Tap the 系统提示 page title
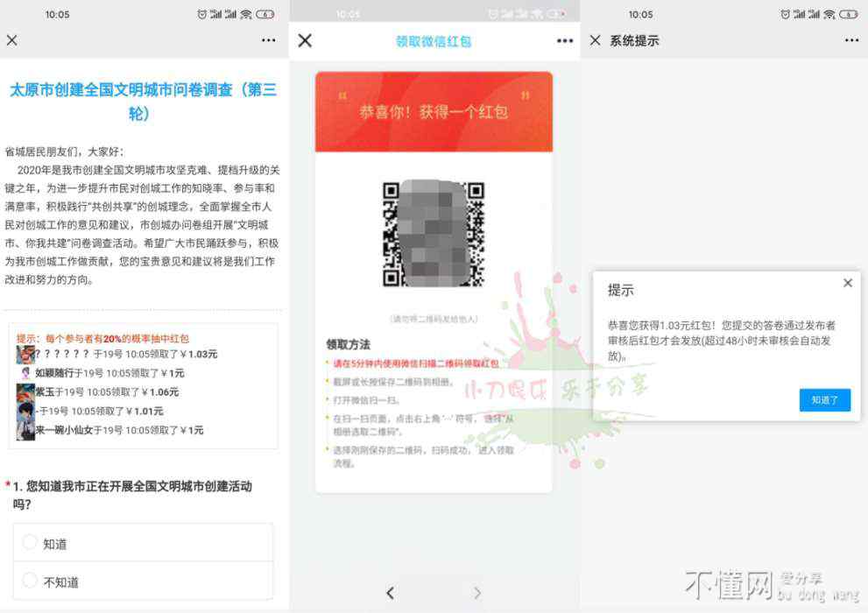Screen dimensions: 868x613 [634, 40]
